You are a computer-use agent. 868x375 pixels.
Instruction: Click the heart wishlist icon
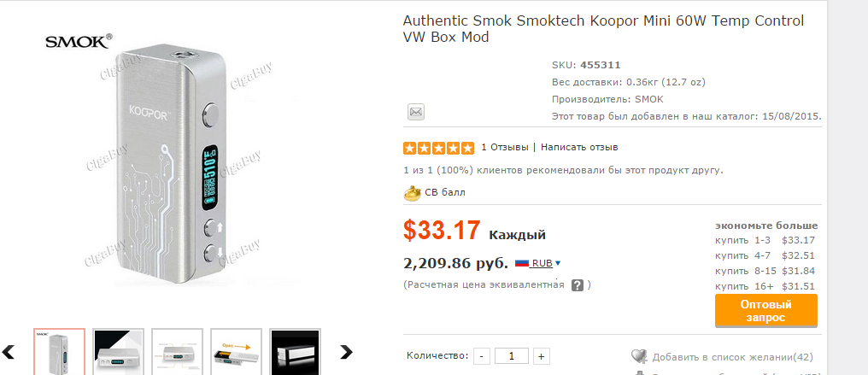pos(639,357)
